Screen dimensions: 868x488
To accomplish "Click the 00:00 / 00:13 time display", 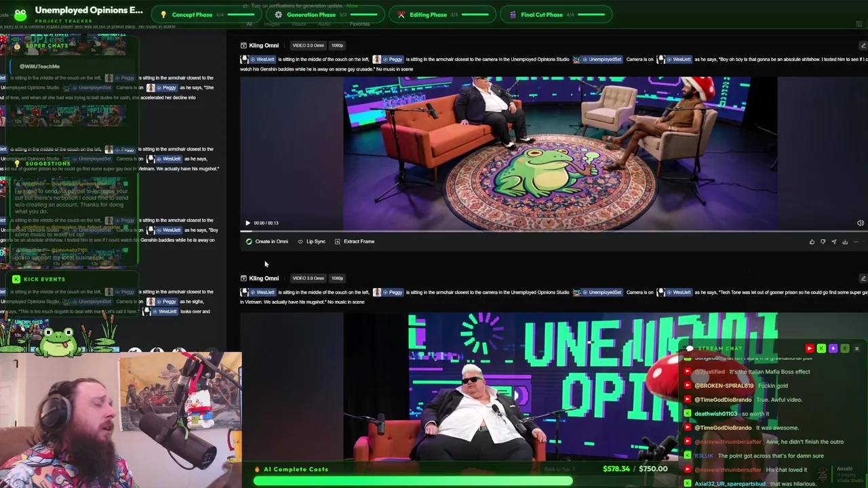I will click(x=266, y=223).
